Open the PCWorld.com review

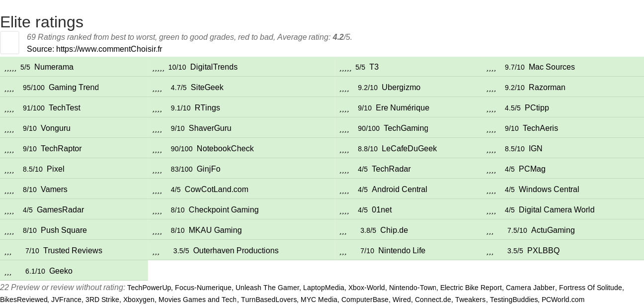563,300
